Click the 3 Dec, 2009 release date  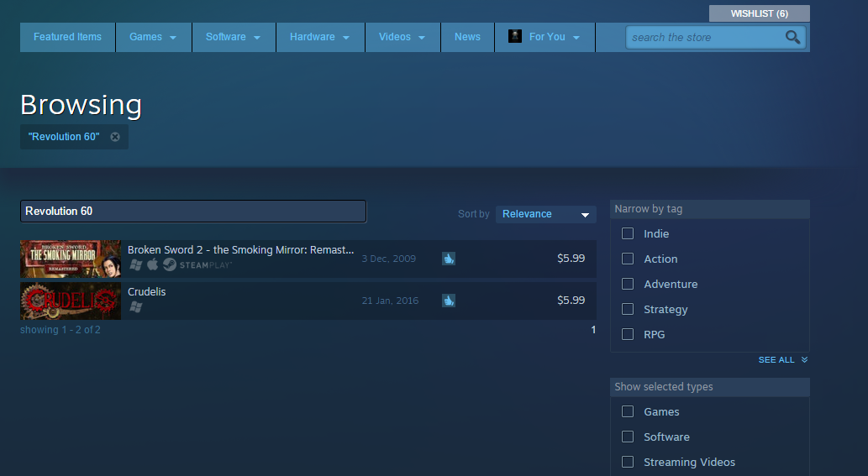coord(388,259)
